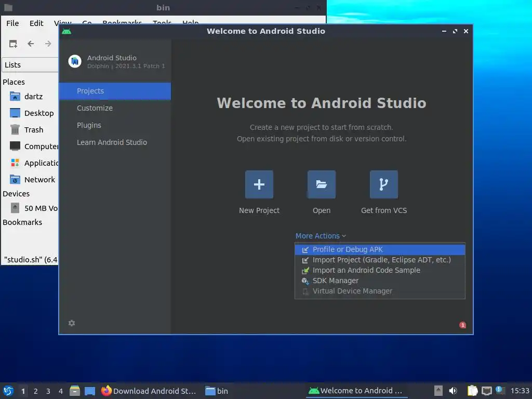Choose Import an Android Code Sample
Image resolution: width=532 pixels, height=399 pixels.
click(380, 270)
